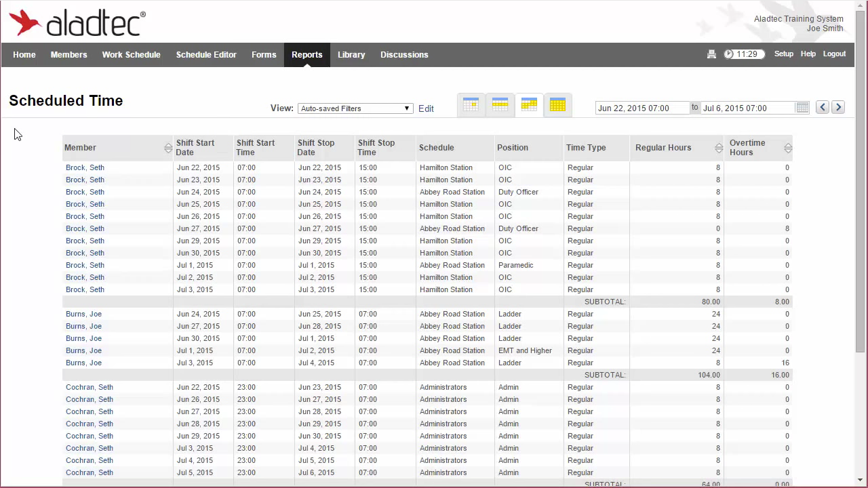Click the printer icon in navigation bar
This screenshot has width=868, height=488.
point(711,54)
